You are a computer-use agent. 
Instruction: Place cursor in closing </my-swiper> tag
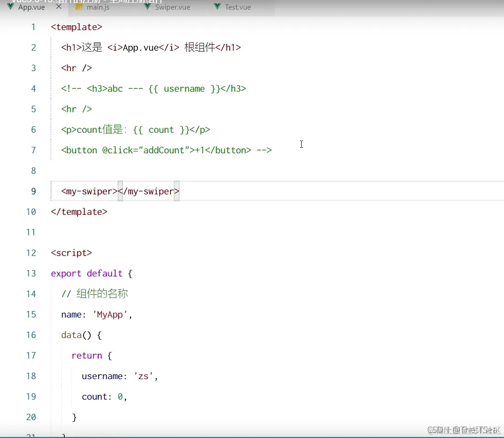[148, 191]
